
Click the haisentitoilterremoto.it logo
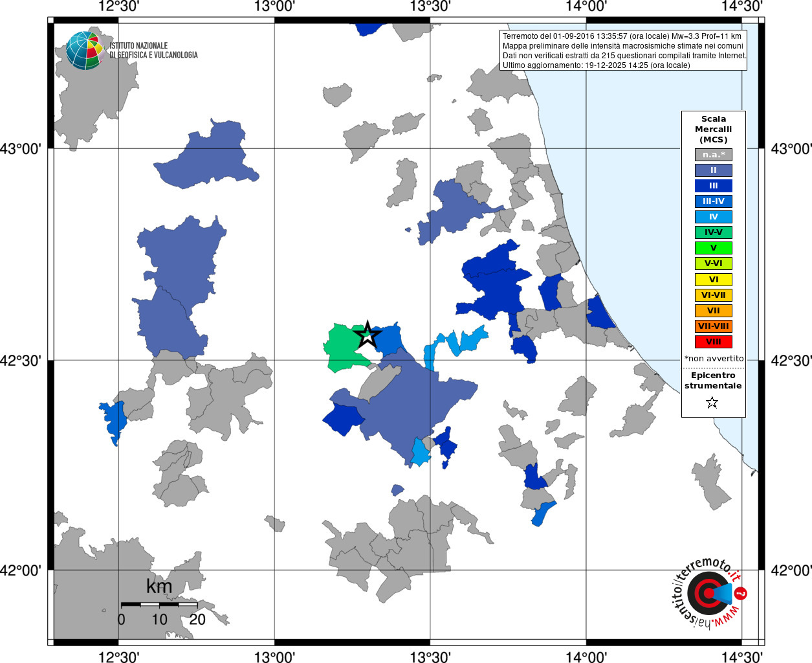tap(710, 592)
